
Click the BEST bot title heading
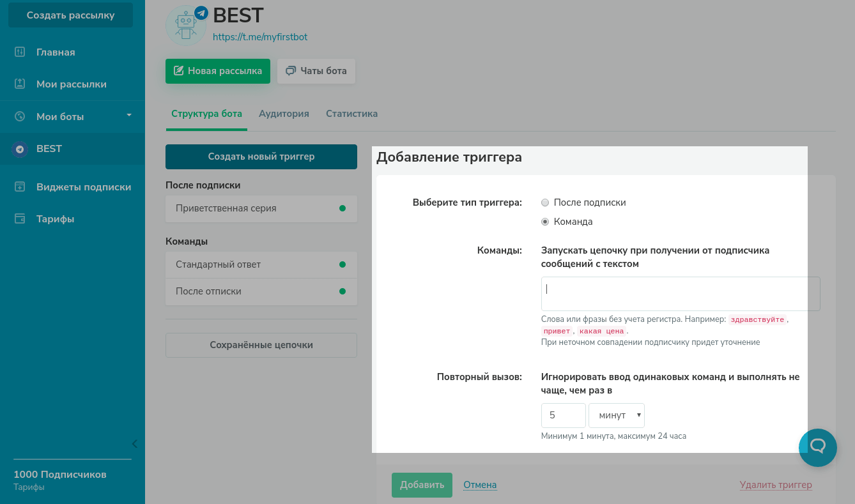click(238, 14)
